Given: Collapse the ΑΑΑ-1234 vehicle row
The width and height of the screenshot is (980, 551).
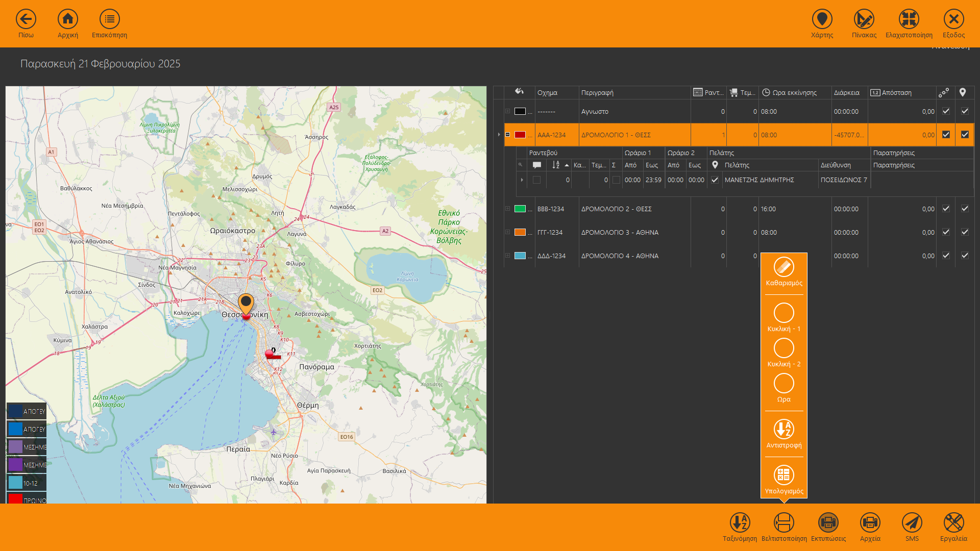Looking at the screenshot, I should point(507,134).
